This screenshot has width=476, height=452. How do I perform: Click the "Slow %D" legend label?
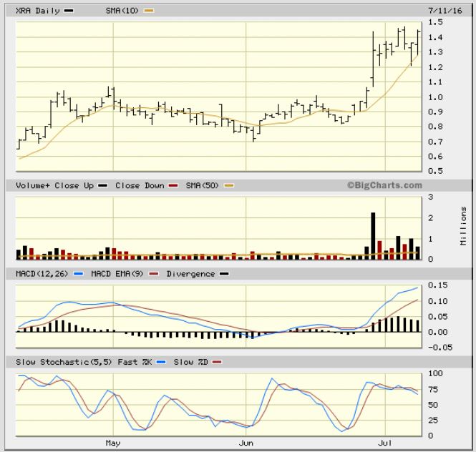190,362
